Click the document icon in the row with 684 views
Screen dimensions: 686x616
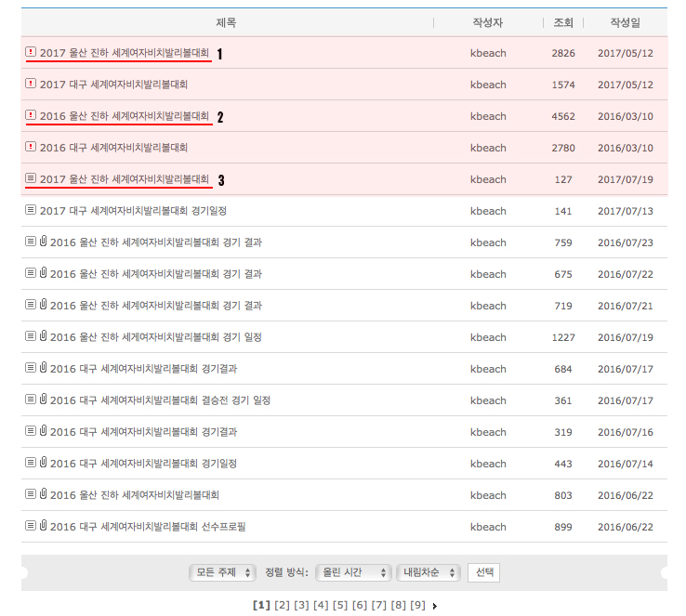tap(30, 368)
